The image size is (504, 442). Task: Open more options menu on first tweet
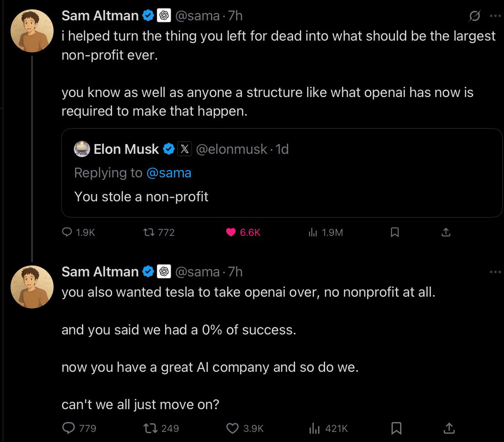pyautogui.click(x=496, y=16)
